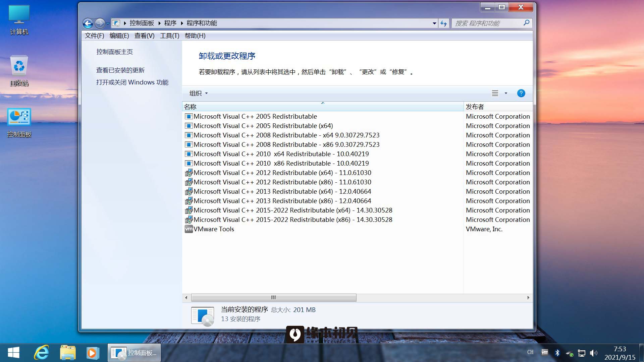Click the network tray icon
Image resolution: width=644 pixels, height=362 pixels.
[x=581, y=353]
